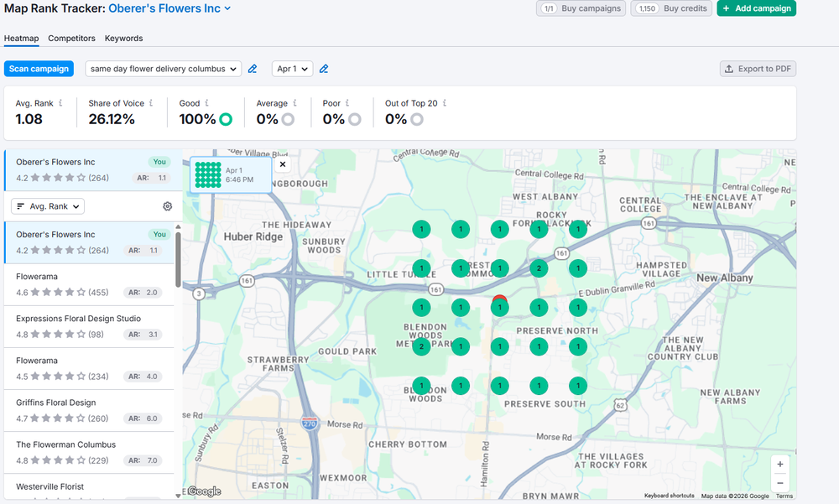Click competitor list scroll down arrow
The height and width of the screenshot is (504, 839).
(x=178, y=496)
